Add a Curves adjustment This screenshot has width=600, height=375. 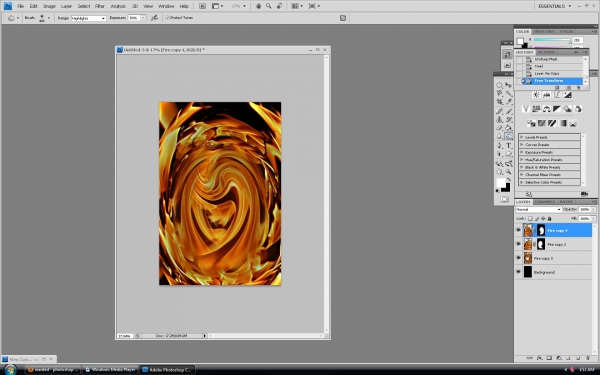pyautogui.click(x=557, y=95)
